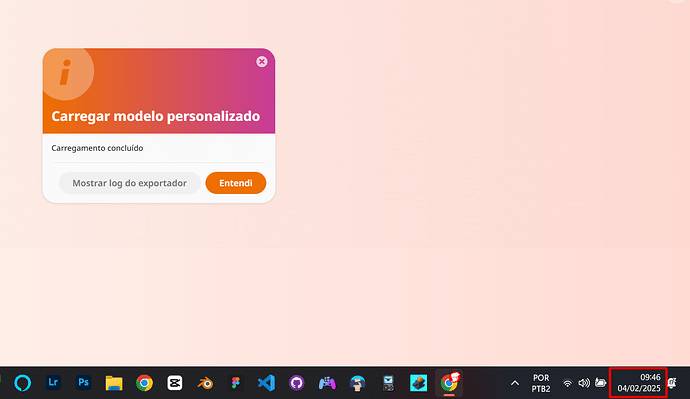Click the Carregamento concluído message text

(x=97, y=148)
